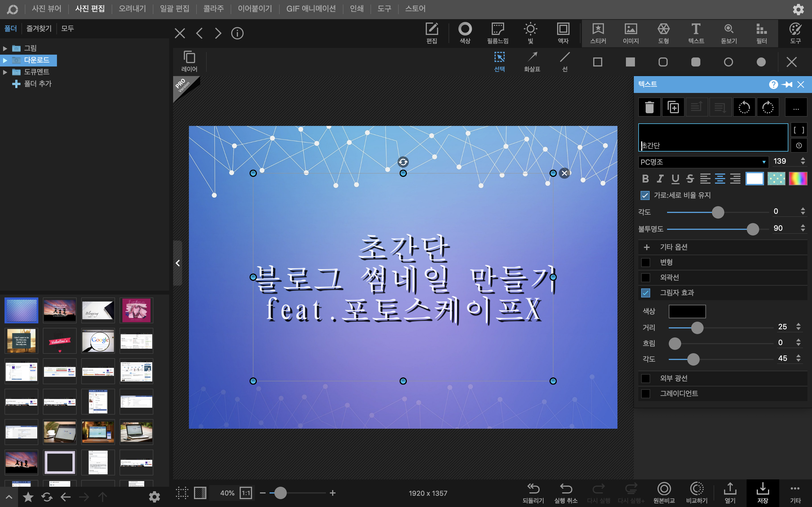This screenshot has width=812, height=507.
Task: Open the 필름느낌 film effect icon
Action: (498, 33)
